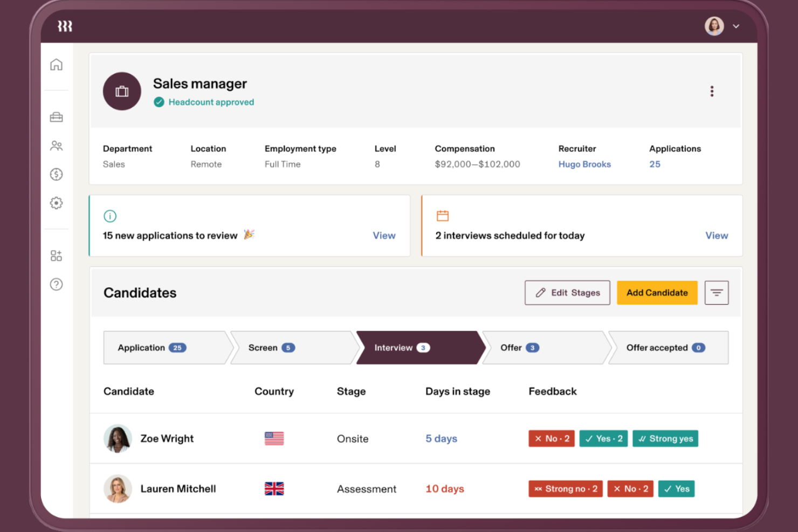This screenshot has height=532, width=798.
Task: Open the help question mark icon
Action: 56,284
